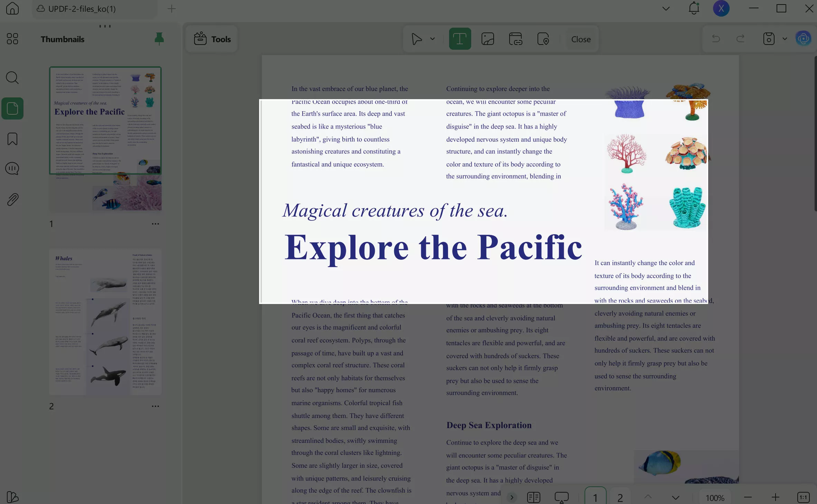Toggle two-page spread view mode
The image size is (817, 504).
pos(533,497)
